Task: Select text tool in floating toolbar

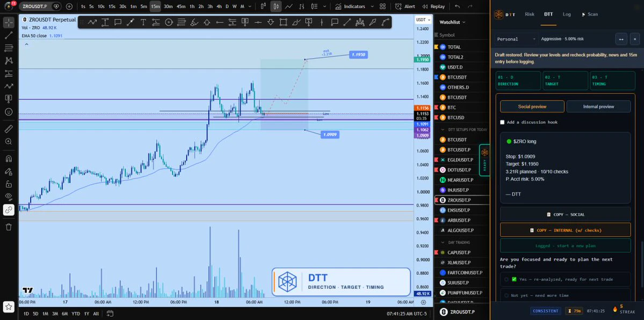Action: point(143,22)
